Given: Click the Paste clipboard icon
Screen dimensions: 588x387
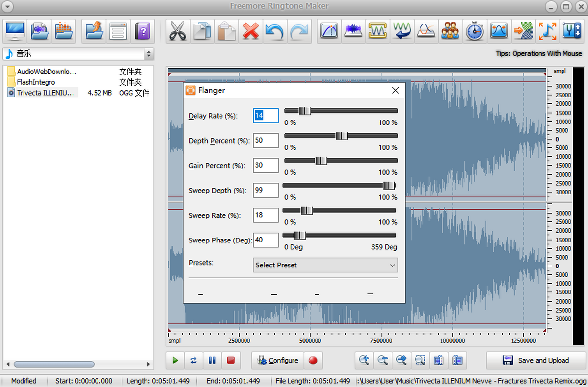Looking at the screenshot, I should coord(226,31).
